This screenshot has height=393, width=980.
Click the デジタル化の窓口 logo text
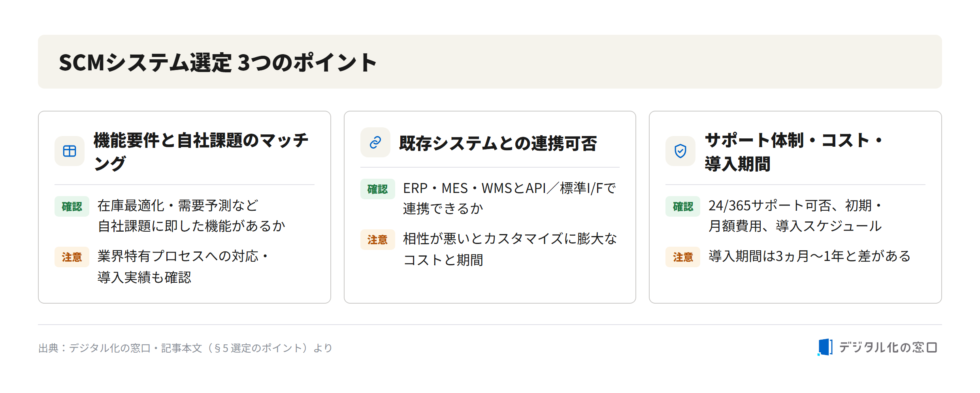(888, 348)
